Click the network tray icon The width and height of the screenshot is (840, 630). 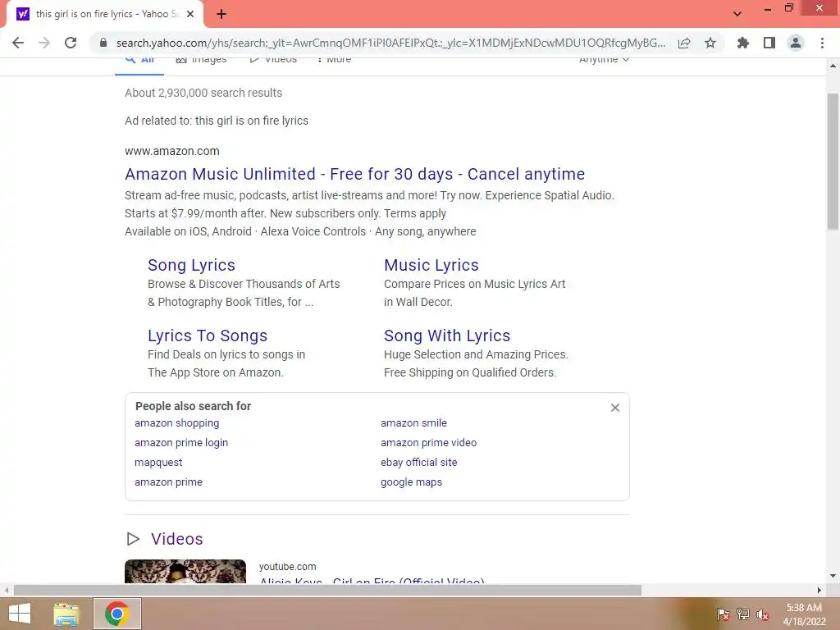(x=743, y=614)
